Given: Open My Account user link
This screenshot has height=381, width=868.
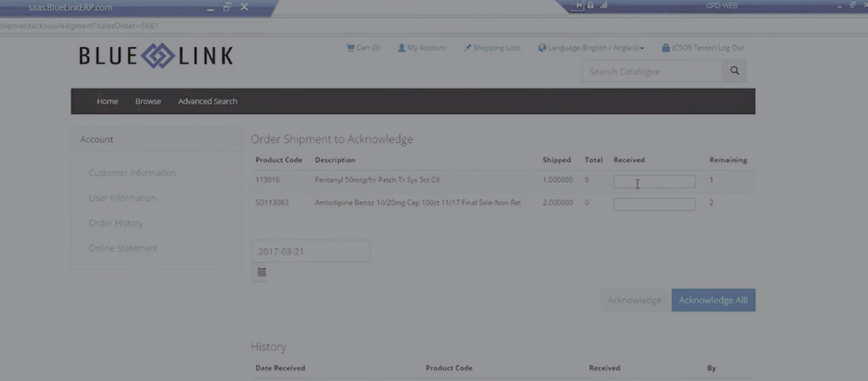Looking at the screenshot, I should pos(422,48).
